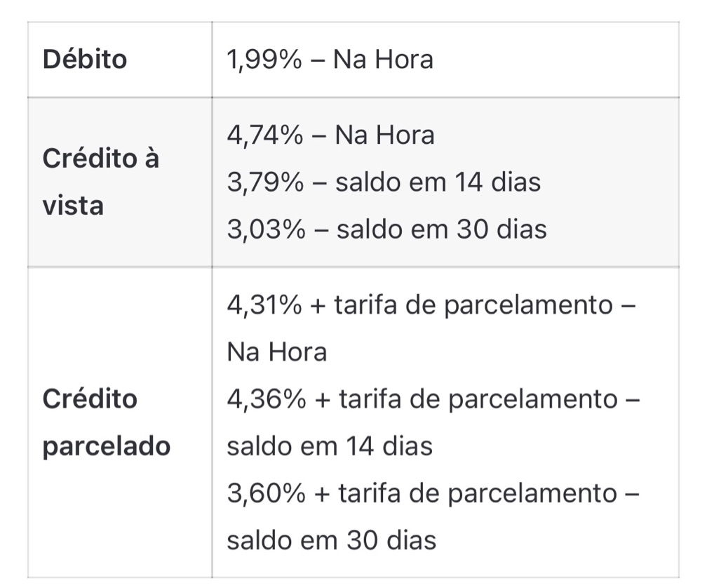The image size is (707, 588).
Task: Select the 4,74% – Na Hora line
Action: pos(331,135)
